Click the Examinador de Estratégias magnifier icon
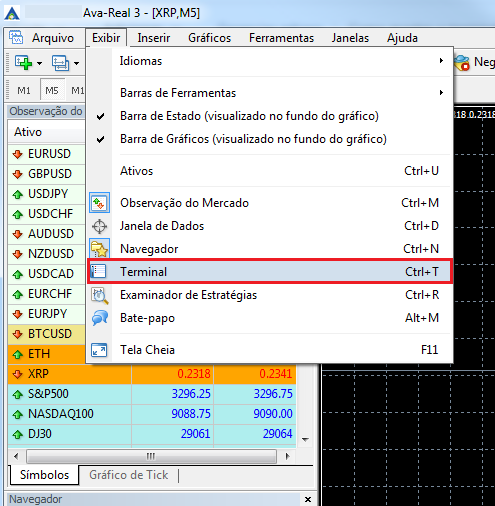This screenshot has height=506, width=495. 100,295
